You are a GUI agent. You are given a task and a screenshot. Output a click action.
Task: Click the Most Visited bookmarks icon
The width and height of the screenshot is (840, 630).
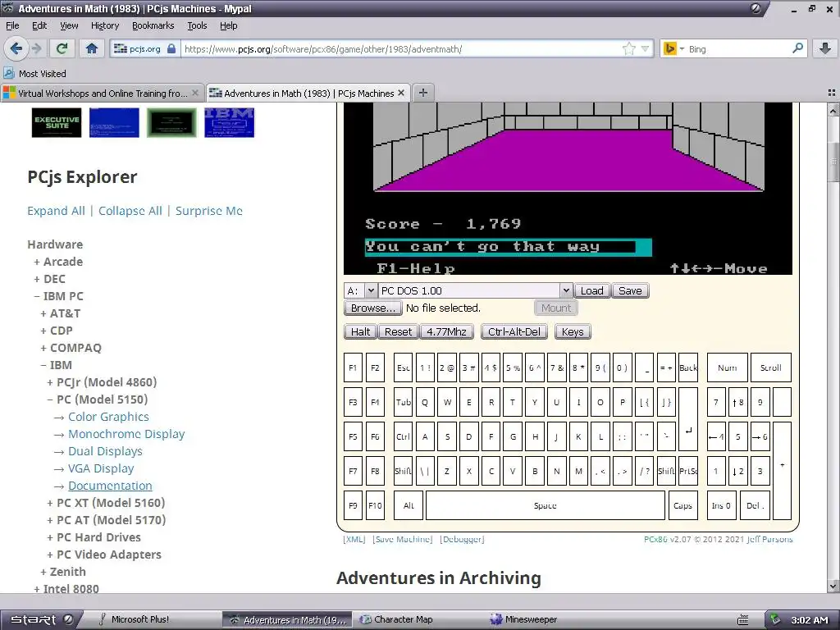8,73
